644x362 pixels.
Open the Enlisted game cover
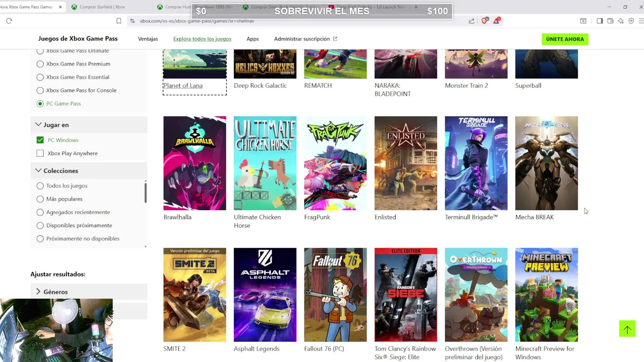click(x=406, y=163)
